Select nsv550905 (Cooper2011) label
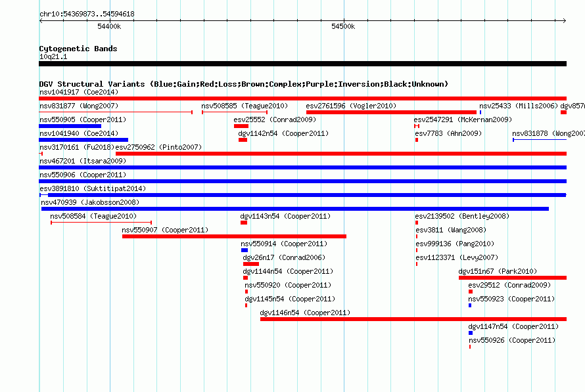This screenshot has height=392, width=585. click(83, 120)
